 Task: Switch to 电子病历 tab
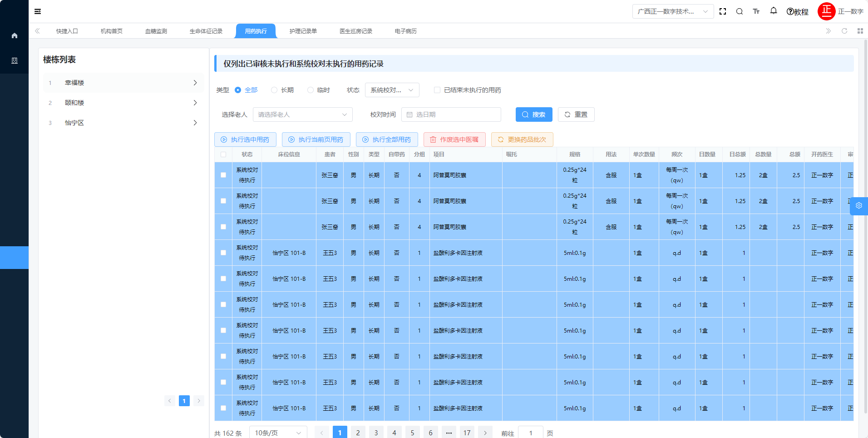click(x=406, y=31)
